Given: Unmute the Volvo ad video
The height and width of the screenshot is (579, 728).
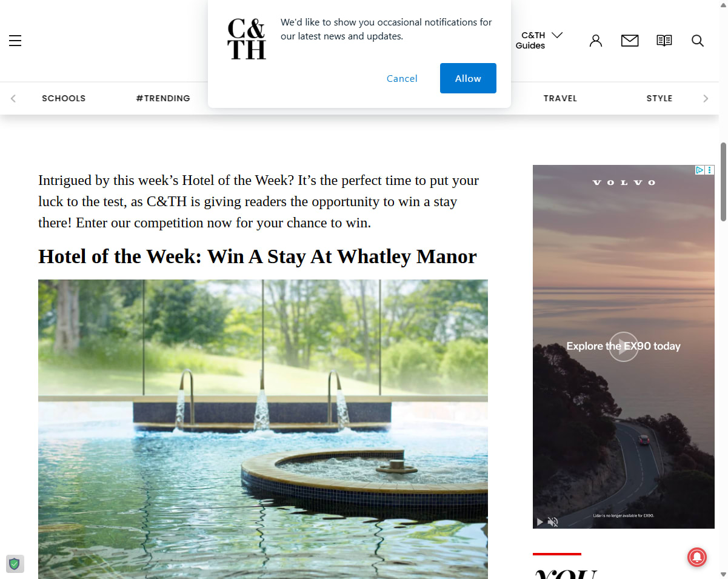Looking at the screenshot, I should pyautogui.click(x=553, y=521).
